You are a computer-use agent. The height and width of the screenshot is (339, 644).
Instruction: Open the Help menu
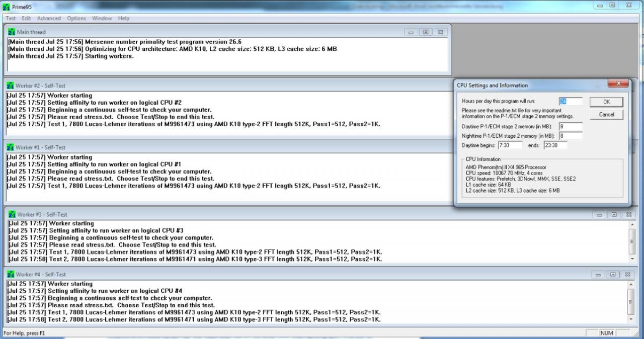click(x=124, y=18)
